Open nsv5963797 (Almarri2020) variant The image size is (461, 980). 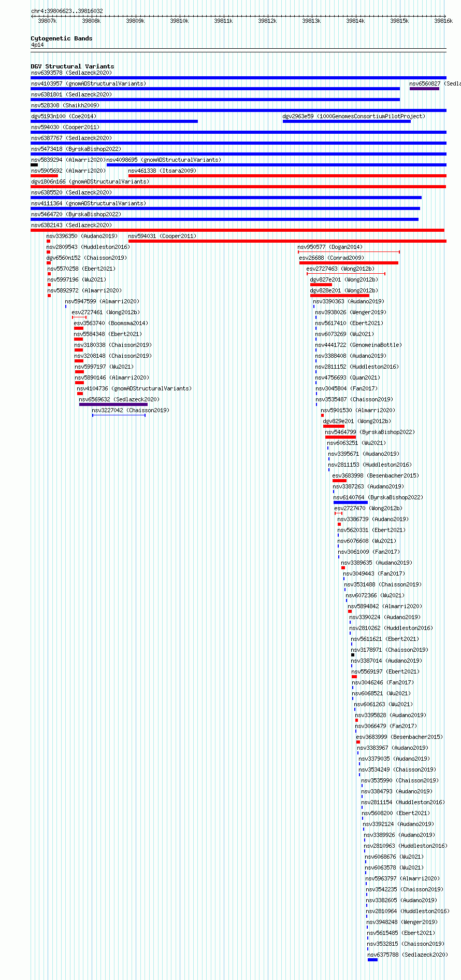402,879
